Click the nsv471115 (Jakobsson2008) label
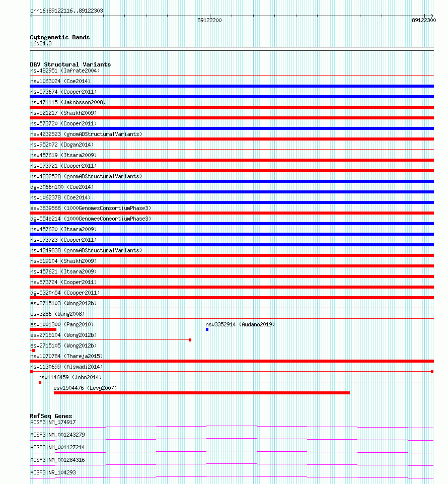Screen dimensions: 448x484 tap(68, 102)
